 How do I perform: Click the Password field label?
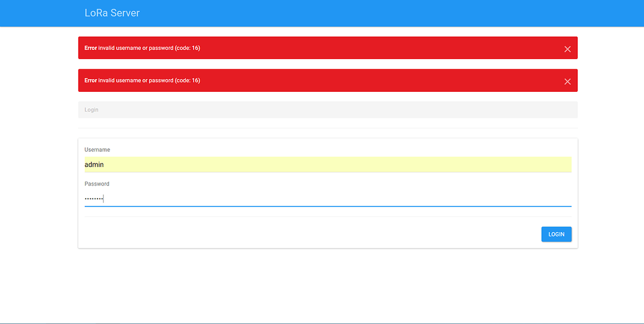(97, 184)
